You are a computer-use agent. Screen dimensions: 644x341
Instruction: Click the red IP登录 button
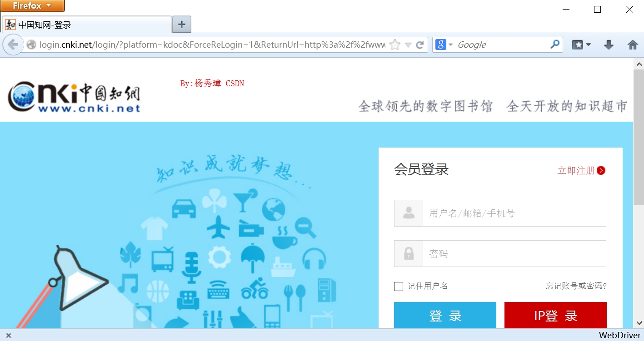tap(555, 316)
